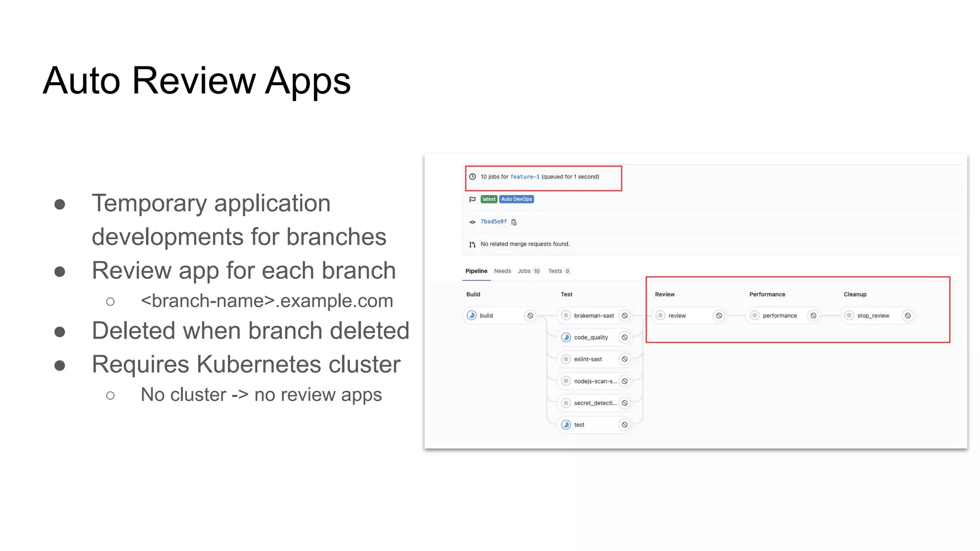Cancel the brakeman-sast job
This screenshot has height=551, width=980.
(x=624, y=316)
